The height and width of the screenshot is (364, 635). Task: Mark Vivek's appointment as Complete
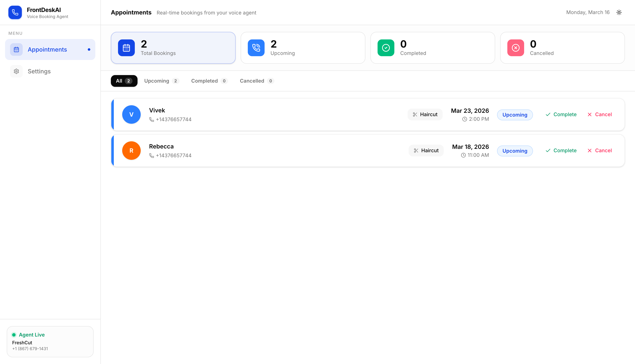561,114
